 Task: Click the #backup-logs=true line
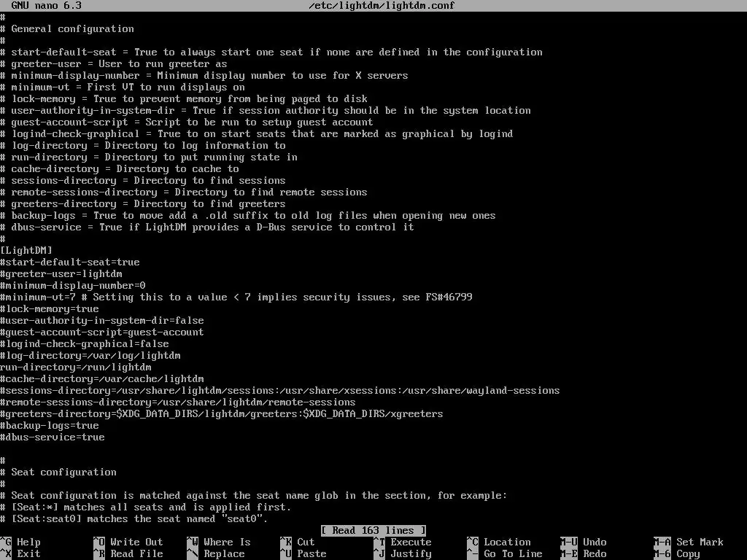tap(50, 426)
